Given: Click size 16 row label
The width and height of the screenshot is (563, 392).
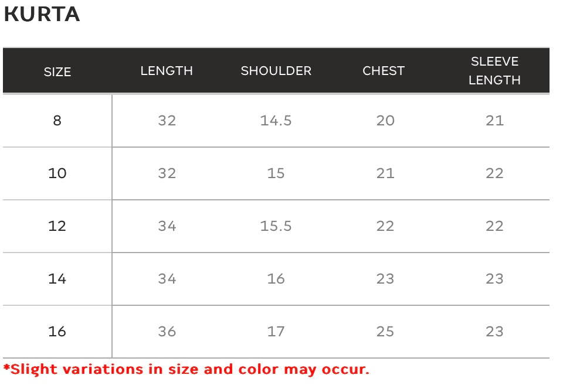Looking at the screenshot, I should click(57, 332).
